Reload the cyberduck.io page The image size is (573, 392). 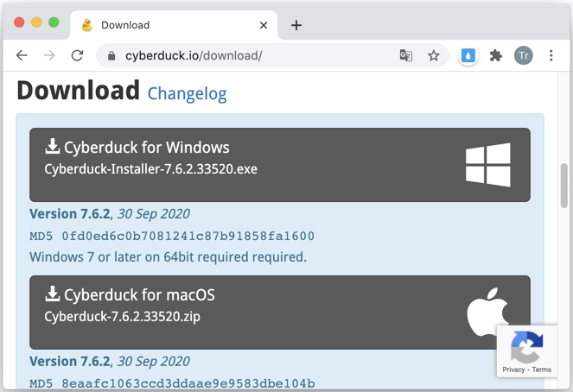(x=77, y=55)
